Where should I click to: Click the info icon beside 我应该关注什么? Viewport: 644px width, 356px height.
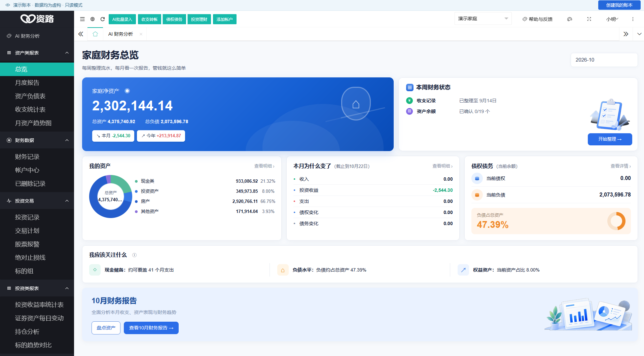point(135,255)
